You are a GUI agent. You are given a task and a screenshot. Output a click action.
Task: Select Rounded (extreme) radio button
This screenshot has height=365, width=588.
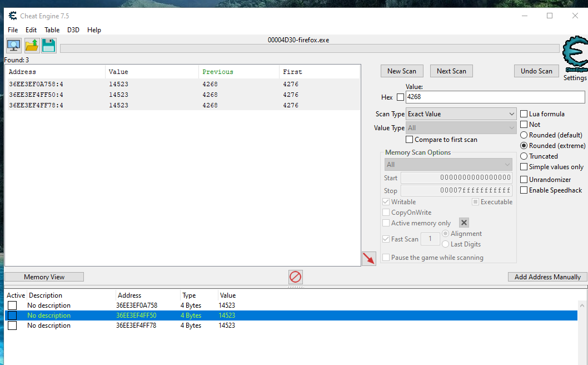click(x=524, y=145)
